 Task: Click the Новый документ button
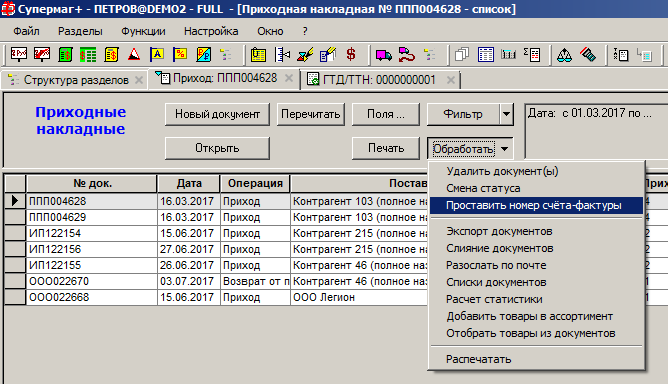coord(217,114)
